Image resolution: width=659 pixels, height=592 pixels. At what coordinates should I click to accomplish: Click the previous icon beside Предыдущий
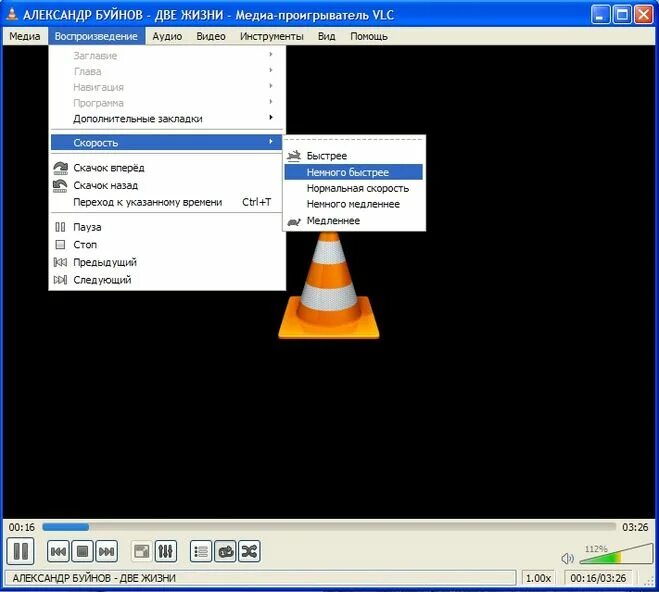pos(60,263)
